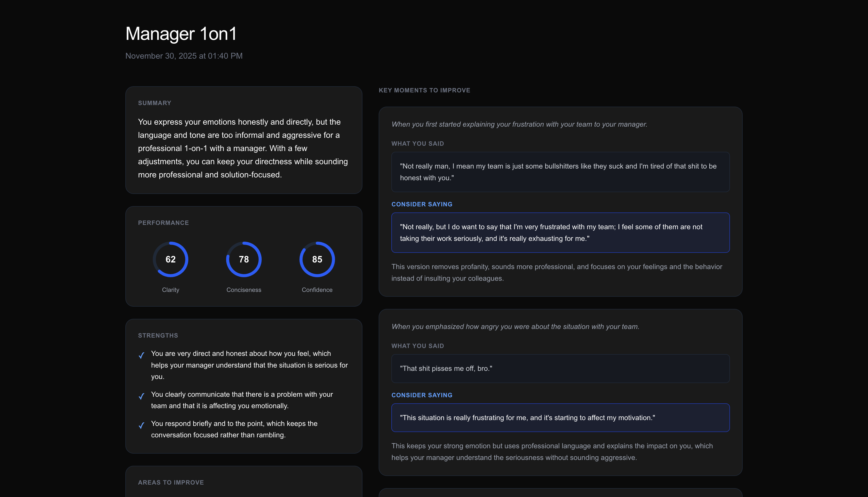Click the Clarity score ring showing 62
The width and height of the screenshot is (868, 497).
(170, 259)
